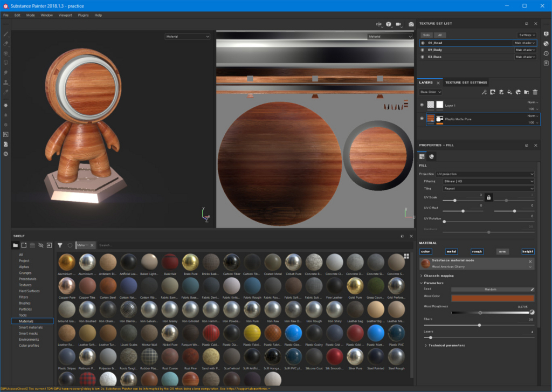Open the Base Color channel dropdown
The image size is (552, 392).
click(431, 92)
